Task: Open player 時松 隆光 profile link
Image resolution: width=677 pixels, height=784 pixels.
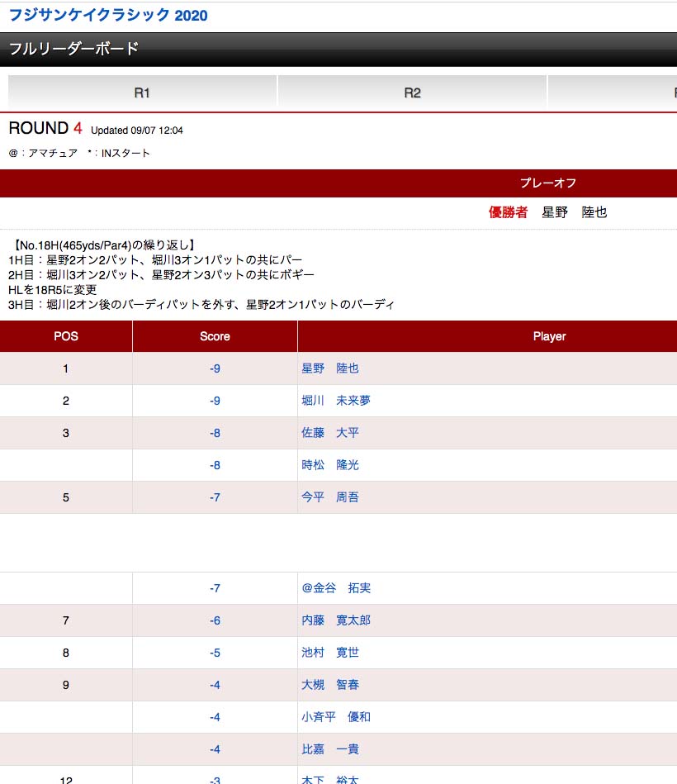Action: click(330, 465)
